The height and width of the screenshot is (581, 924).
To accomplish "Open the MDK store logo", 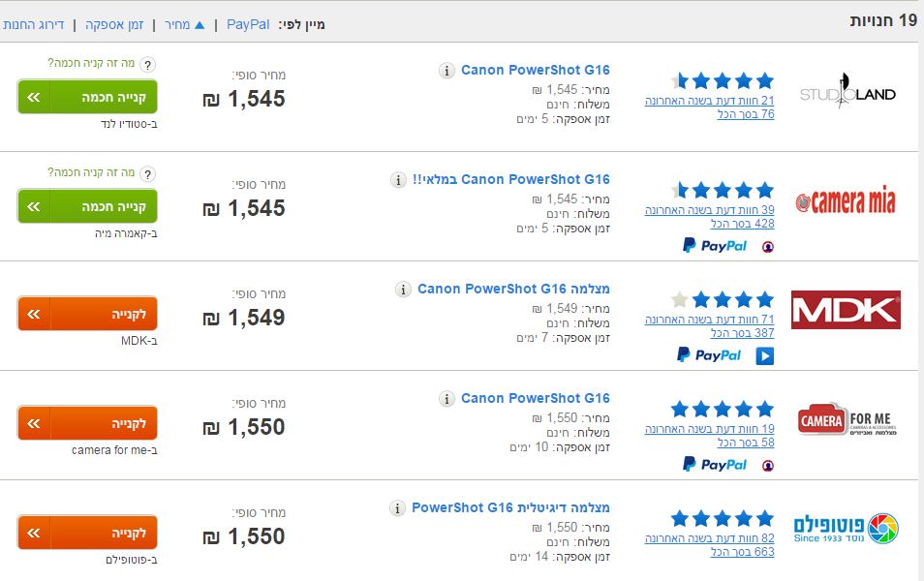I will tap(846, 310).
